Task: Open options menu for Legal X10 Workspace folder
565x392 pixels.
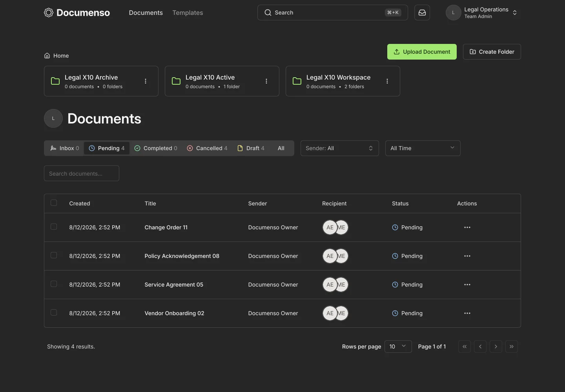Action: click(x=387, y=81)
